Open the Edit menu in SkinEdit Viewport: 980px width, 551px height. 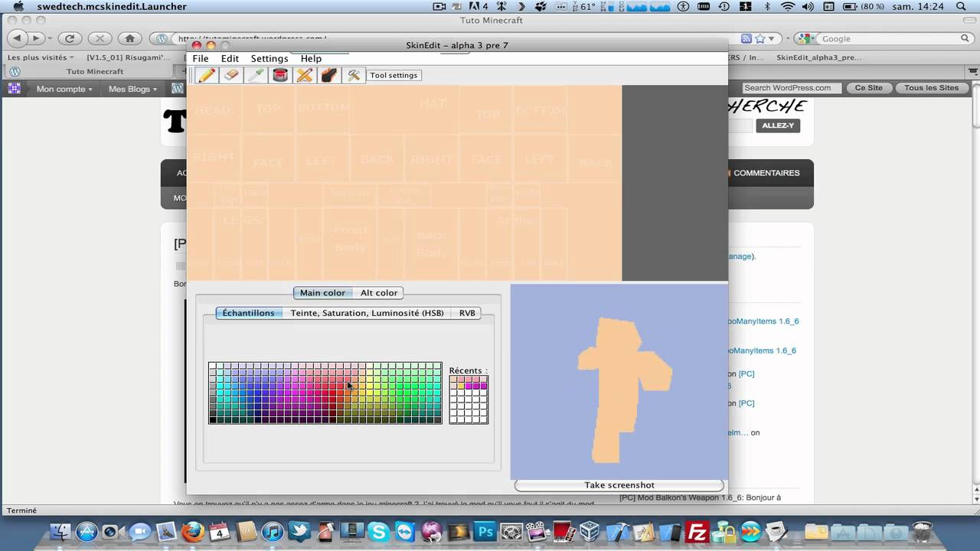[230, 58]
